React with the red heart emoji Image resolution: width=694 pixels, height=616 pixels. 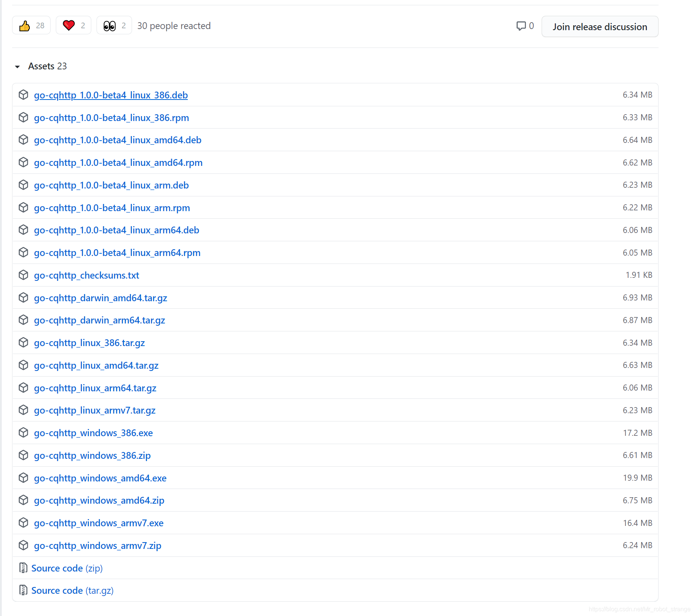tap(74, 25)
